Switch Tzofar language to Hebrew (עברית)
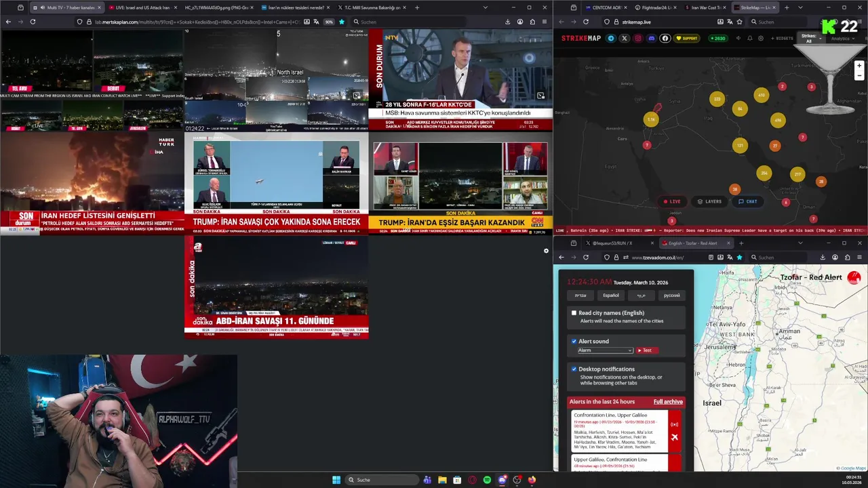Image resolution: width=868 pixels, height=488 pixels. pyautogui.click(x=581, y=295)
